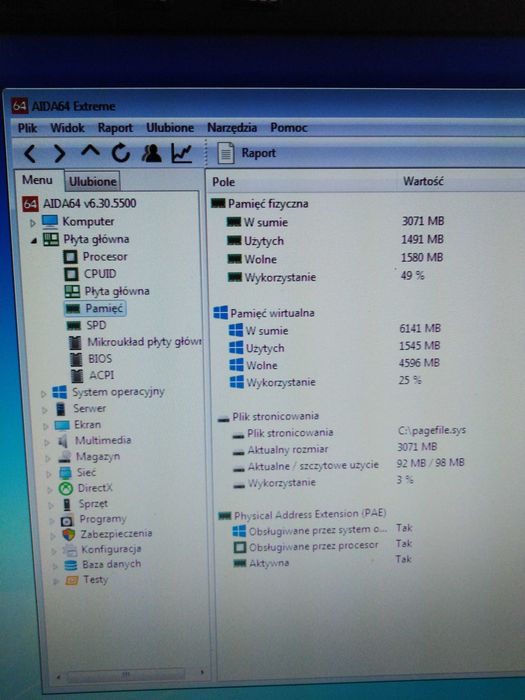Click the Mikroukład płyty głównej chip icon
This screenshot has width=525, height=700.
pos(75,342)
